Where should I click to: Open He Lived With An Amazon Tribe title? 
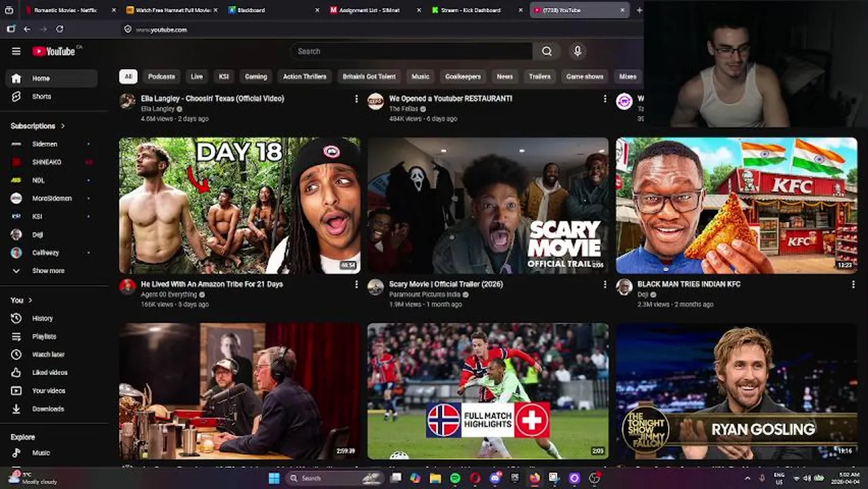coord(212,284)
